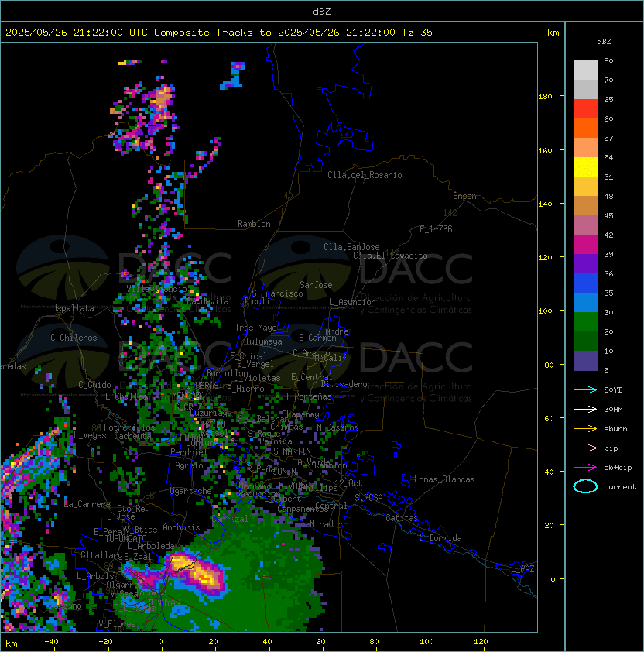The height and width of the screenshot is (652, 644).
Task: Click the Villavicencio place label on map
Action: click(x=156, y=289)
